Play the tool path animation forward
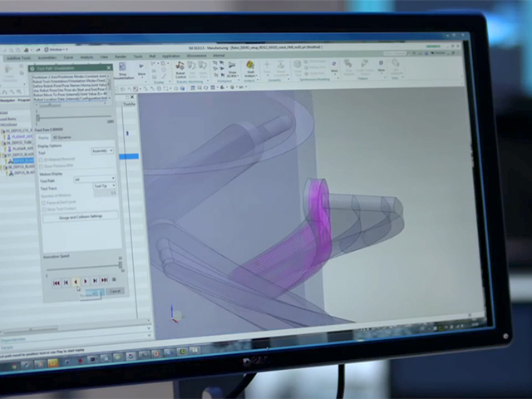Viewport: 532px width, 399px height. tap(85, 281)
